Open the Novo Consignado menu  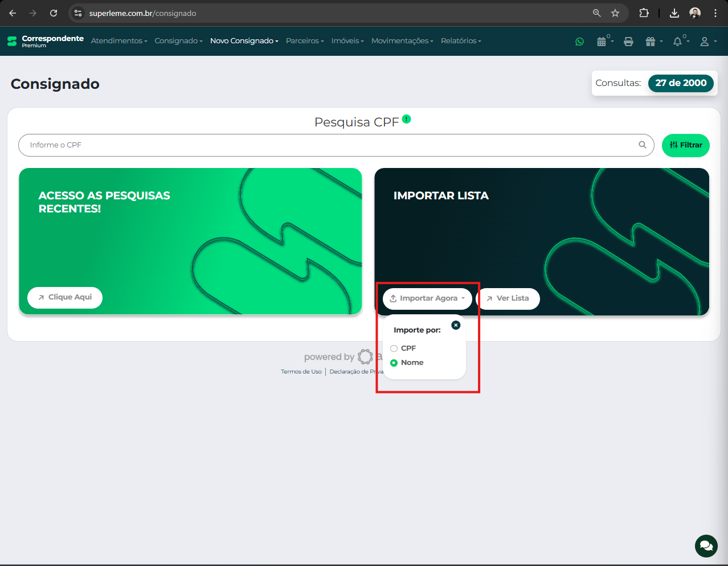point(244,41)
